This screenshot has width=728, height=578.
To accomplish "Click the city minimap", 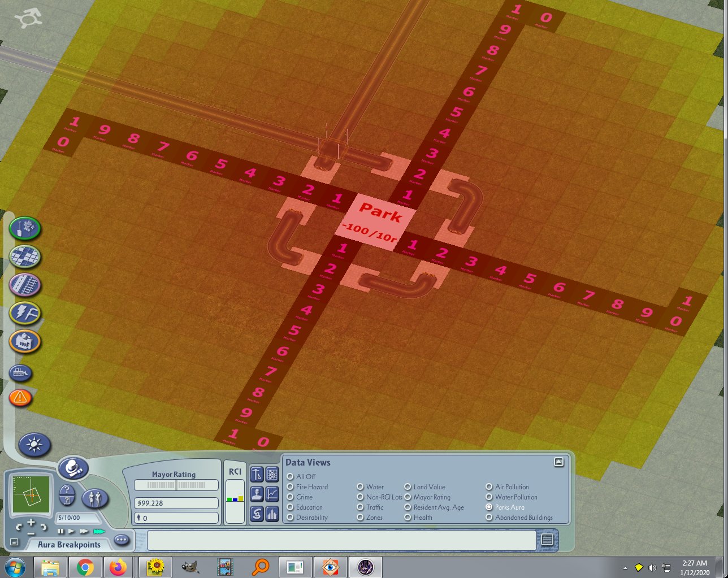I will point(31,494).
